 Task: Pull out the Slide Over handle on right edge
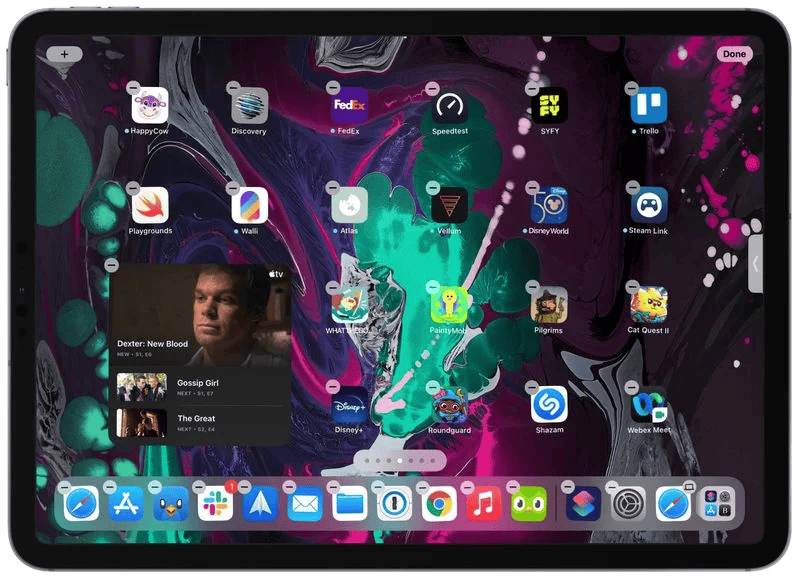(x=755, y=264)
